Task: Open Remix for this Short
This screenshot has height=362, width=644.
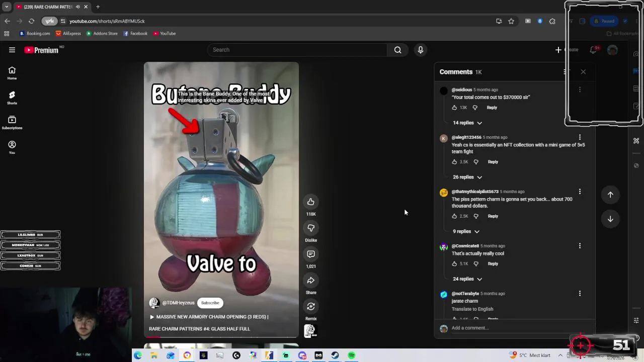Action: [311, 307]
